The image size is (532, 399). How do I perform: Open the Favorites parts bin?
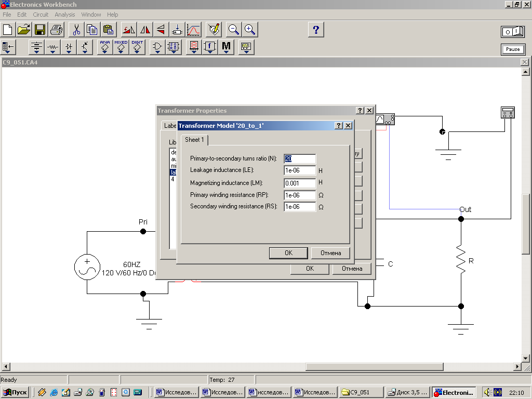click(x=8, y=47)
